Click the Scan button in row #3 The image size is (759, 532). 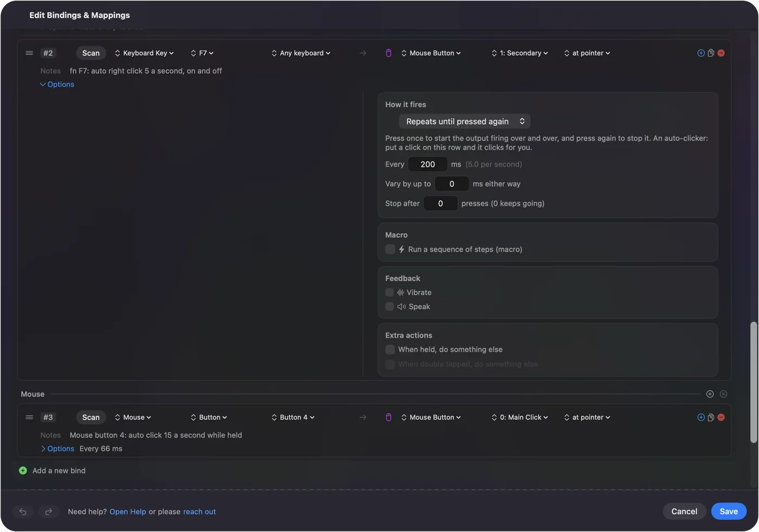pyautogui.click(x=91, y=418)
